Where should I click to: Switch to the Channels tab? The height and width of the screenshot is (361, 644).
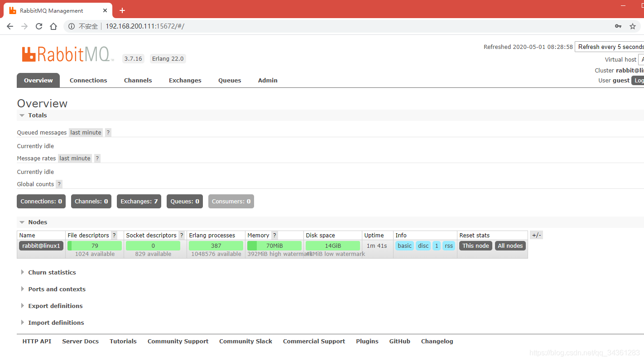(138, 81)
